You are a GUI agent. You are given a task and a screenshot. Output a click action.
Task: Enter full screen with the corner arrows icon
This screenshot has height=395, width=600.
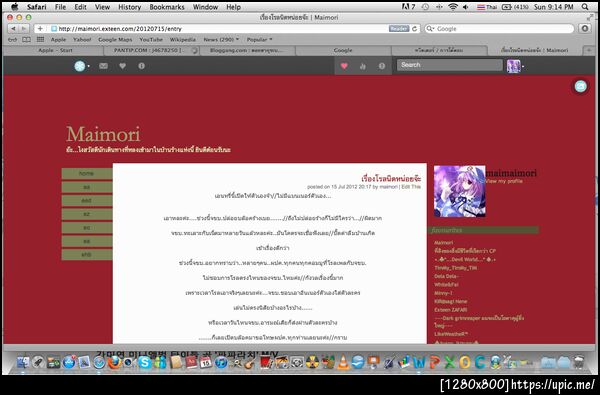[x=590, y=17]
